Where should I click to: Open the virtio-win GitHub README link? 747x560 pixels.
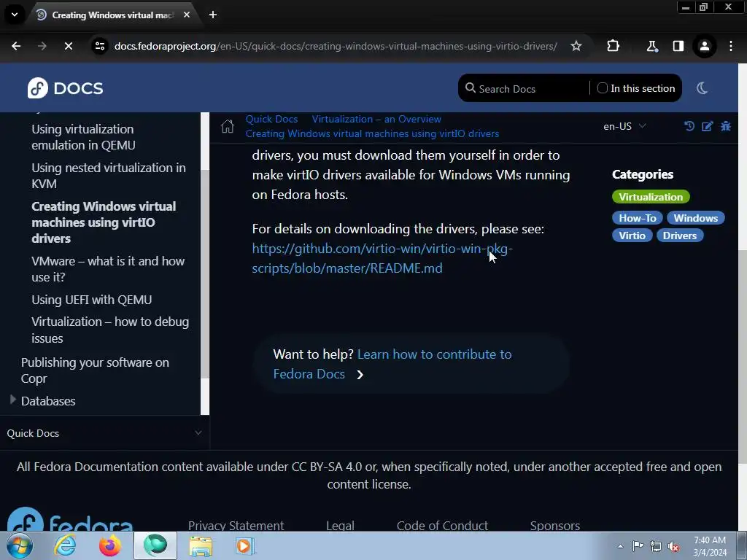tap(382, 258)
